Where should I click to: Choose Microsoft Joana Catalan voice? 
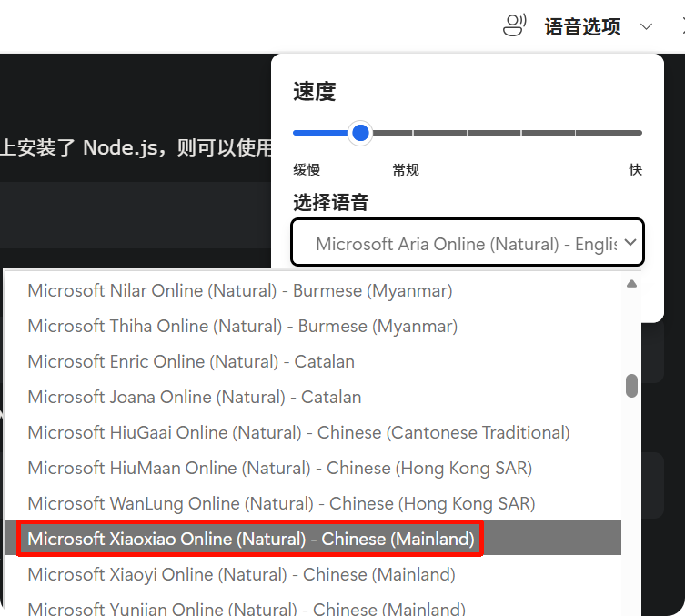(313, 397)
